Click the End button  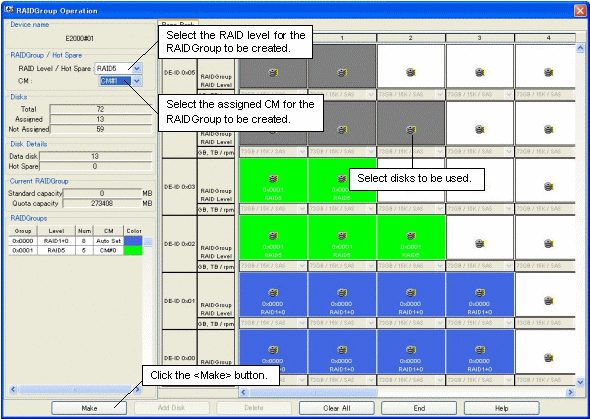(419, 408)
